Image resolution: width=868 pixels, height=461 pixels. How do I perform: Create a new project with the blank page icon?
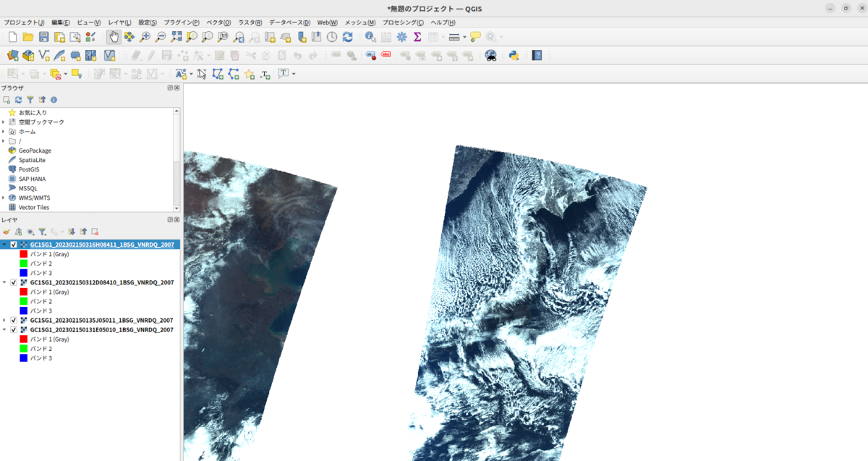coord(12,37)
